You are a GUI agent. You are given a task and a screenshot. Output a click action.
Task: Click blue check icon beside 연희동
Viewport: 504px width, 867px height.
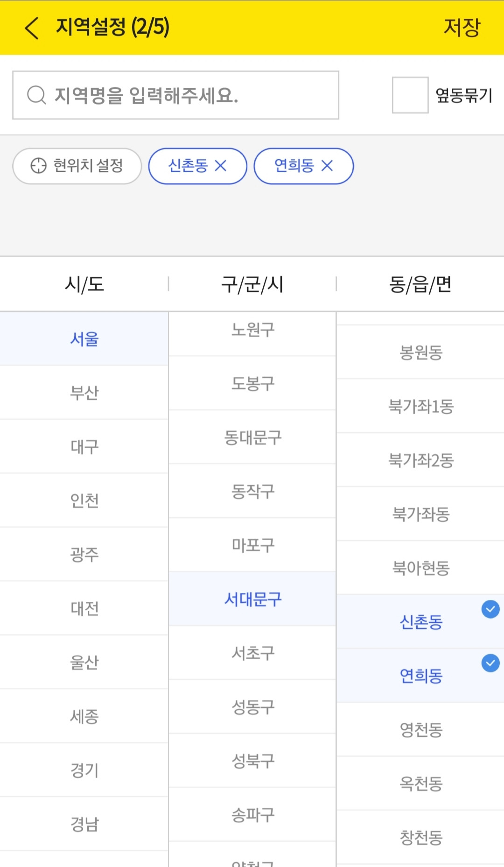tap(490, 663)
